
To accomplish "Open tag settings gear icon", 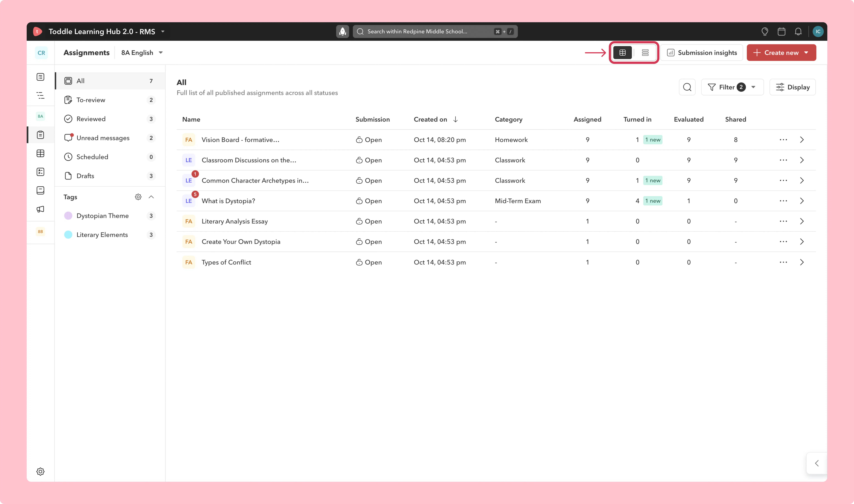I will tap(138, 197).
